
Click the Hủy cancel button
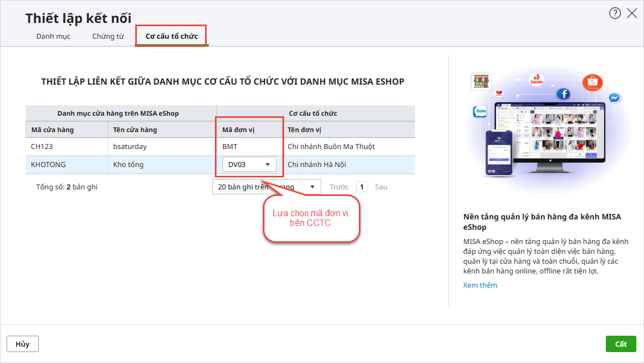point(22,344)
